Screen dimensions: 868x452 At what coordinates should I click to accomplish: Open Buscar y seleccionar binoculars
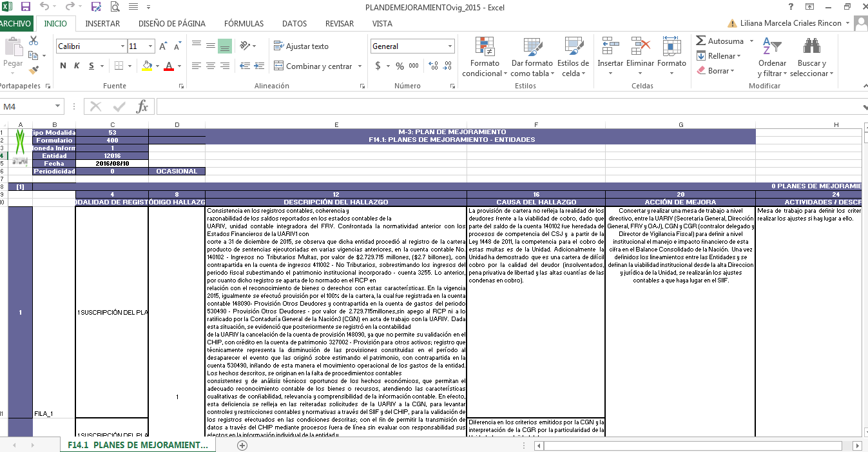coord(811,46)
